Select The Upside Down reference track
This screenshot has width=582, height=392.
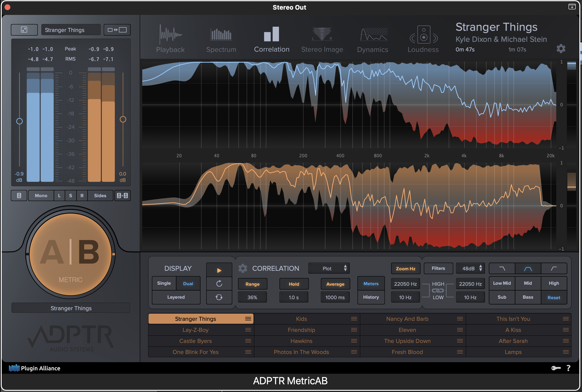407,341
